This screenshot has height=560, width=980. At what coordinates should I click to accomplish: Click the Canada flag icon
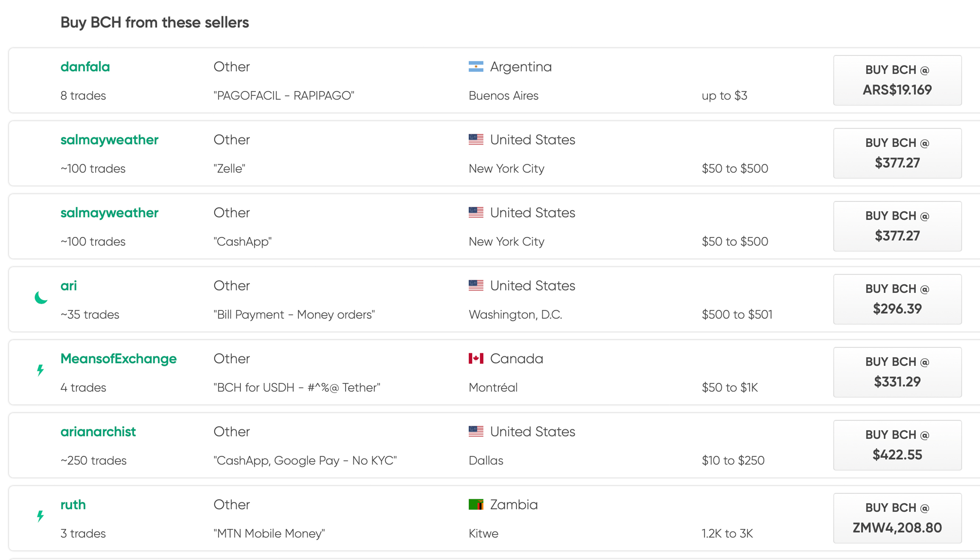pyautogui.click(x=476, y=358)
